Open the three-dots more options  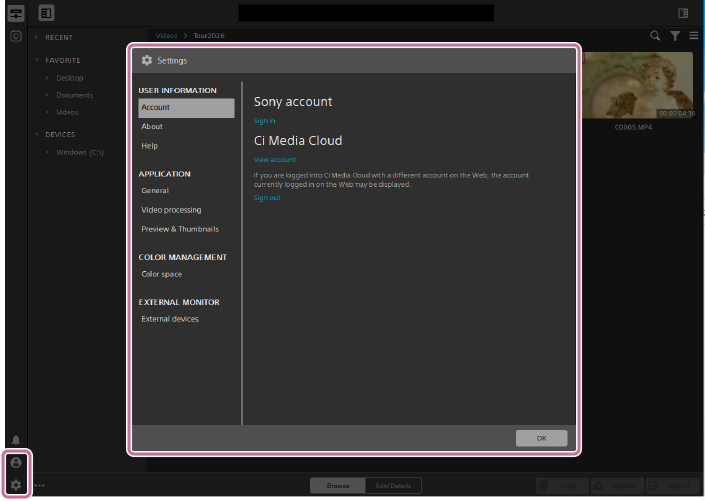coord(40,485)
